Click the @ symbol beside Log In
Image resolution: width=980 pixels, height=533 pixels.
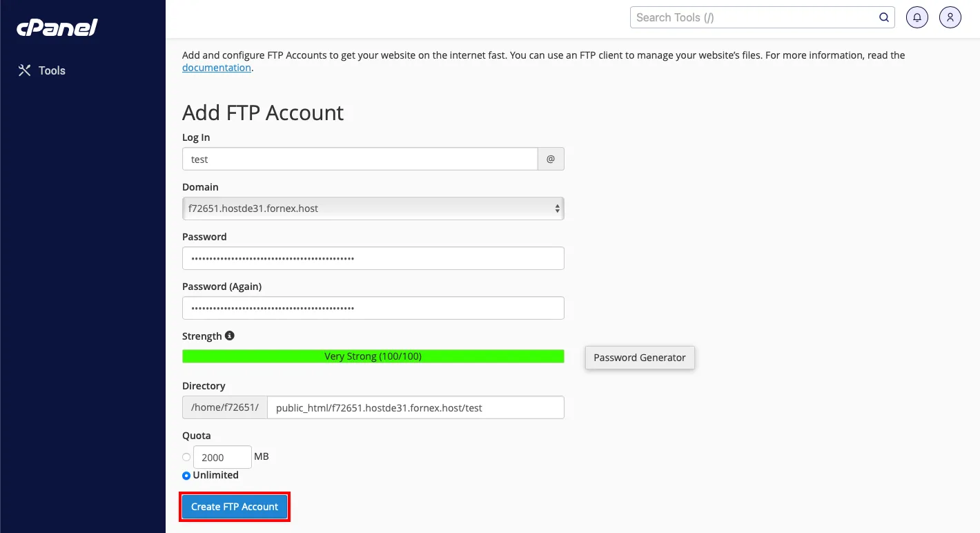tap(551, 159)
